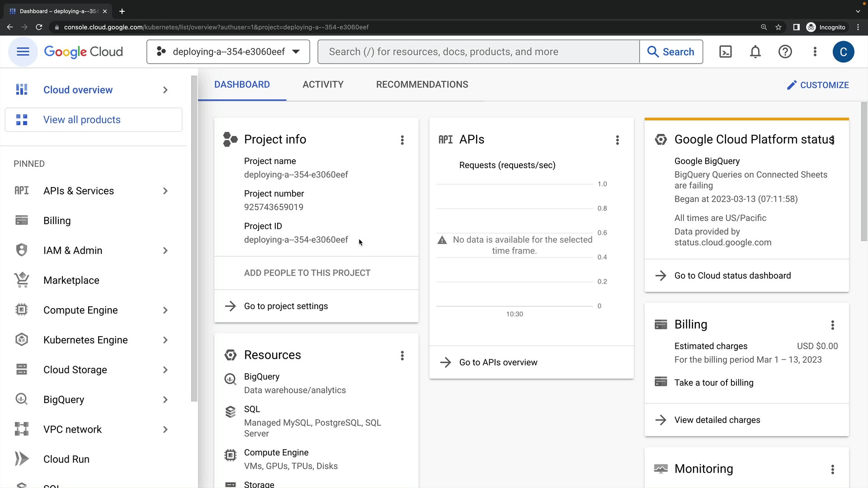Open Project info card options menu

[402, 140]
